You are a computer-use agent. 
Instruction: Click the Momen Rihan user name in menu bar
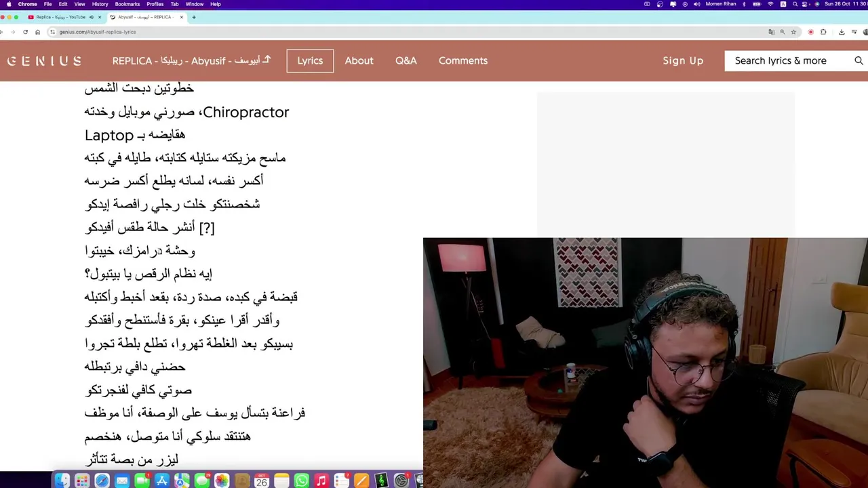coord(721,4)
